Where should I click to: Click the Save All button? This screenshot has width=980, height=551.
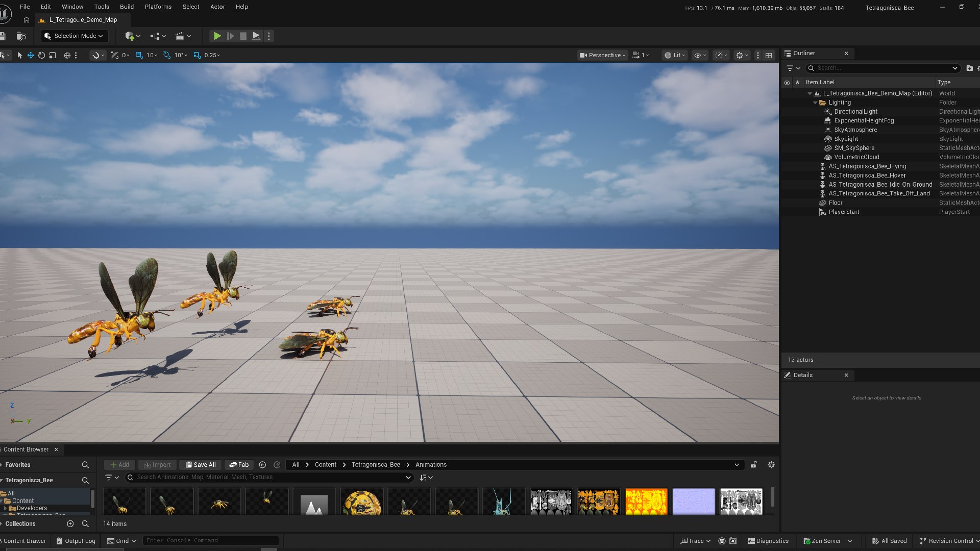coord(200,465)
